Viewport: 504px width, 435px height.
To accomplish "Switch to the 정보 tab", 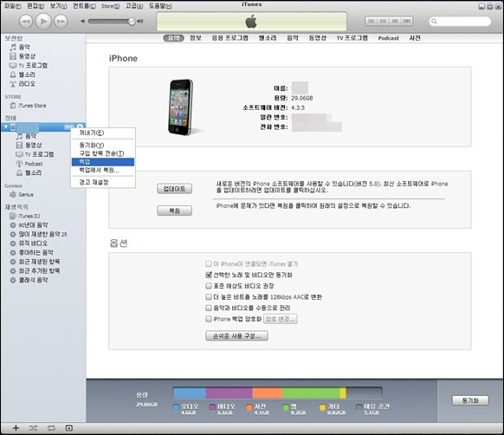I will pyautogui.click(x=196, y=38).
